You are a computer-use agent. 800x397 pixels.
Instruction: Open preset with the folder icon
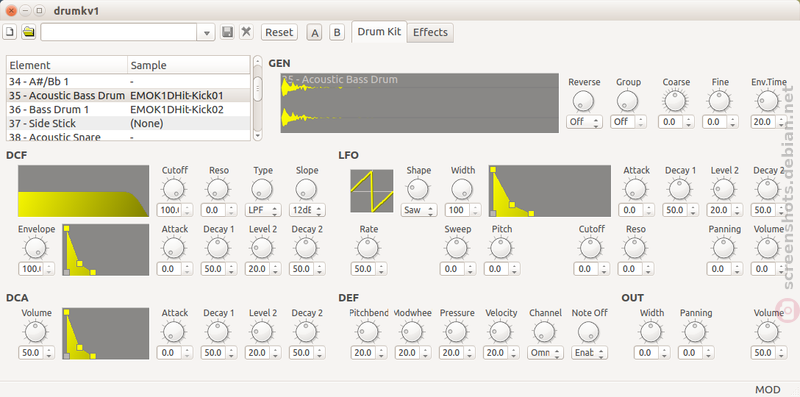[x=29, y=32]
